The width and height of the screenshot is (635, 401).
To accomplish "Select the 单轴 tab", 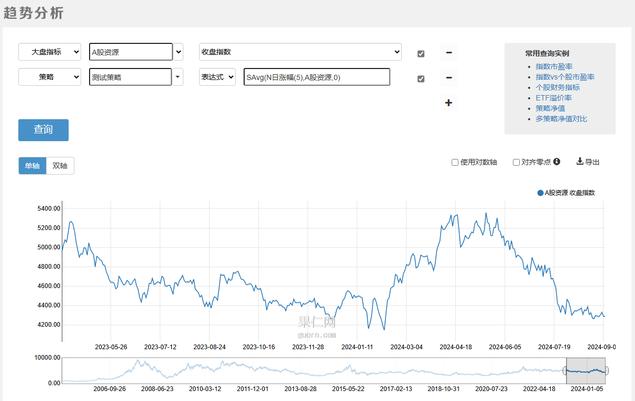I will point(32,166).
